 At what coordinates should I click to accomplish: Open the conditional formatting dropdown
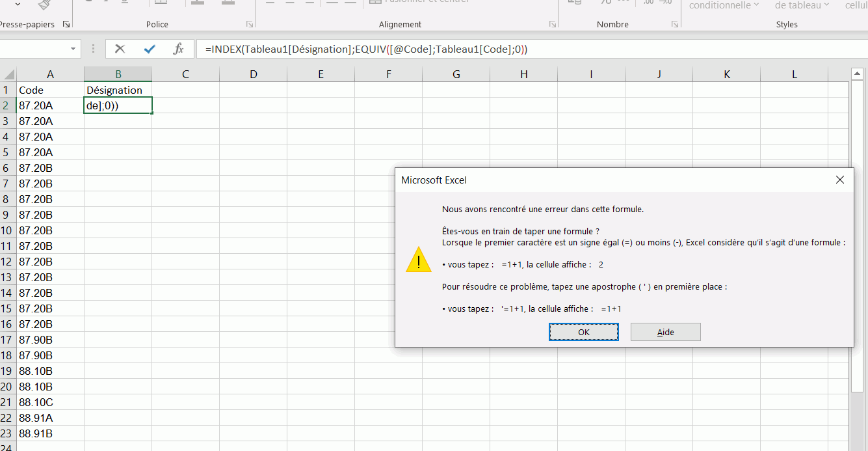724,6
